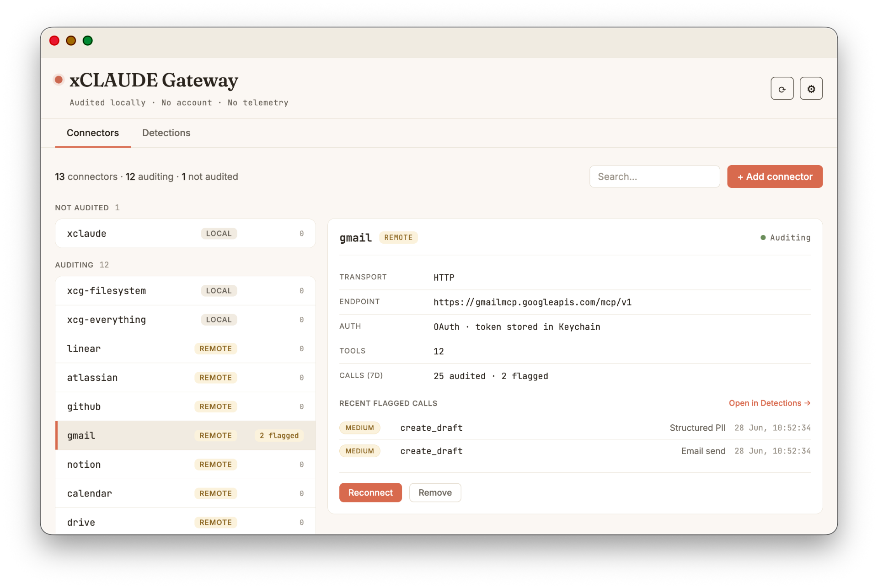The height and width of the screenshot is (588, 878).
Task: Click the gmail endpoint URL
Action: click(532, 302)
